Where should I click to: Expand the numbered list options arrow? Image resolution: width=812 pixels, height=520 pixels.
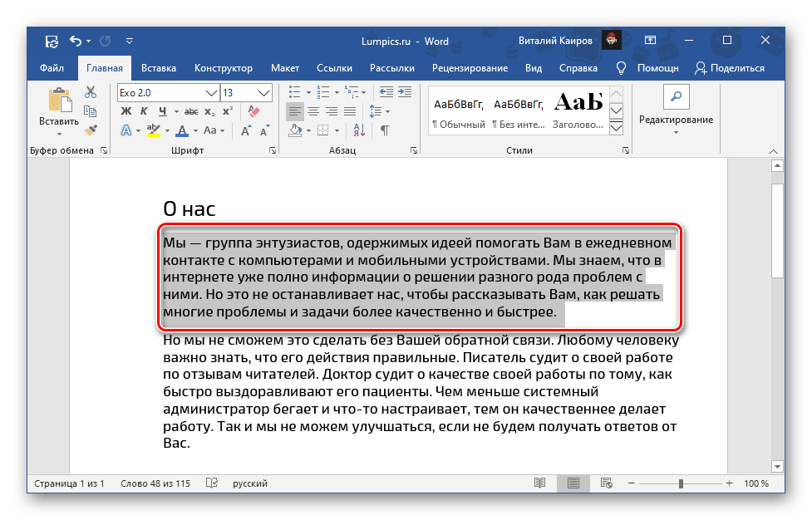point(337,92)
